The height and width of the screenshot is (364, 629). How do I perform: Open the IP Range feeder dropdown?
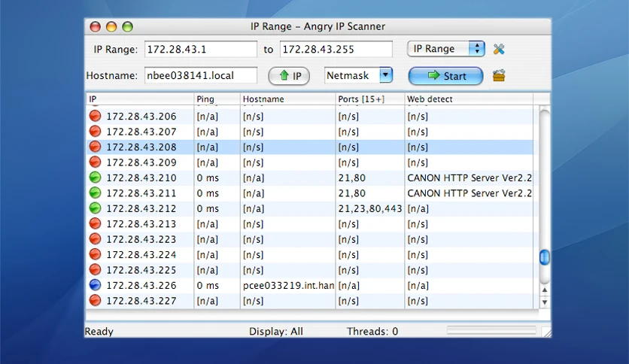click(x=445, y=49)
